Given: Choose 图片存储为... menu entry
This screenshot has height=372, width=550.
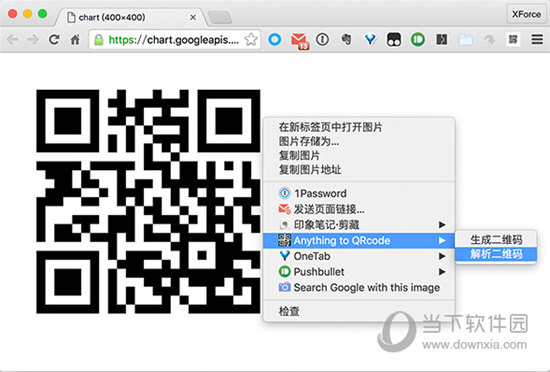Looking at the screenshot, I should point(359,141).
